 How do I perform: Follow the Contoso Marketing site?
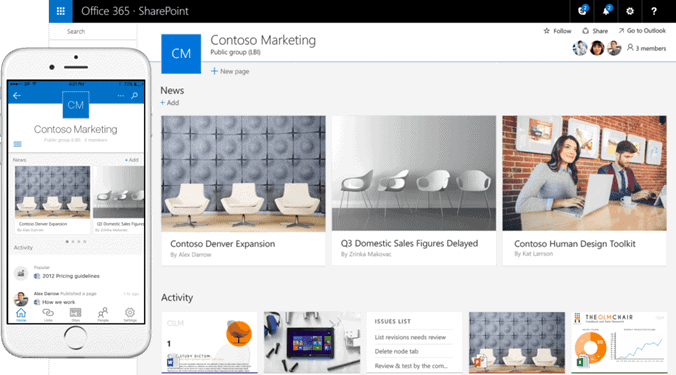click(x=557, y=31)
